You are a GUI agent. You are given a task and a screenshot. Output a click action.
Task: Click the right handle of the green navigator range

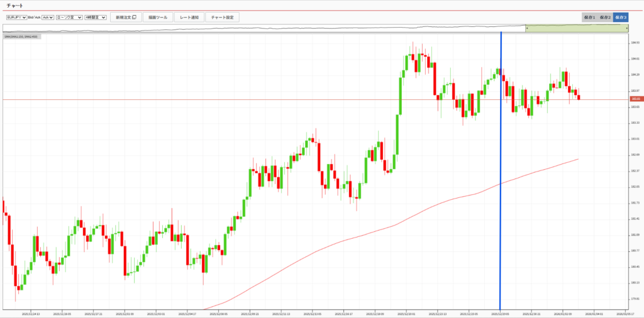(626, 29)
